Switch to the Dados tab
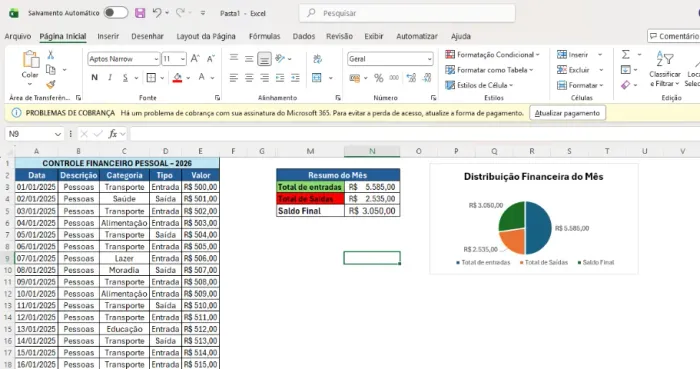The image size is (700, 369). coord(304,36)
